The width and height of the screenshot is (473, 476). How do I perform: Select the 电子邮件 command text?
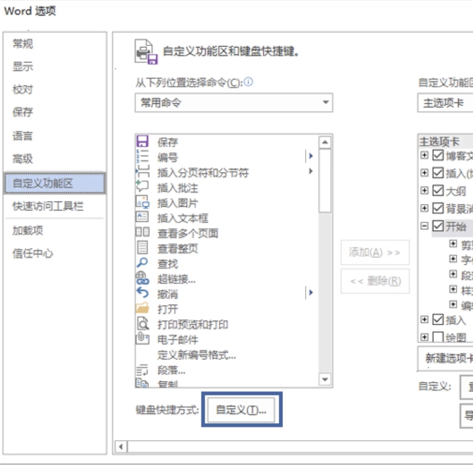pyautogui.click(x=178, y=339)
